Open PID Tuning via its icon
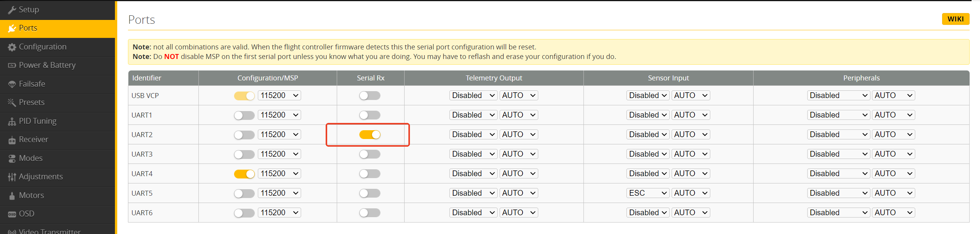Screen dimensions: 980x234 [x=12, y=121]
